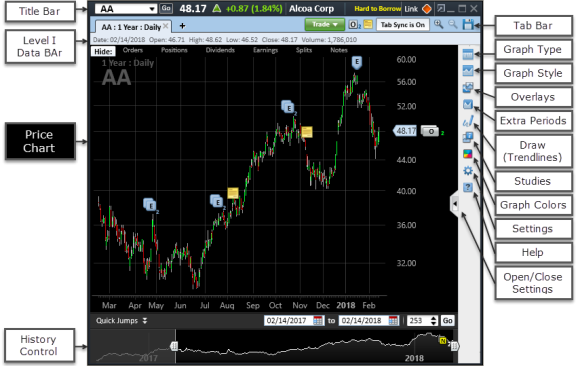Open the Graph Type icon in sidebar
This screenshot has width=578, height=366.
[x=467, y=55]
